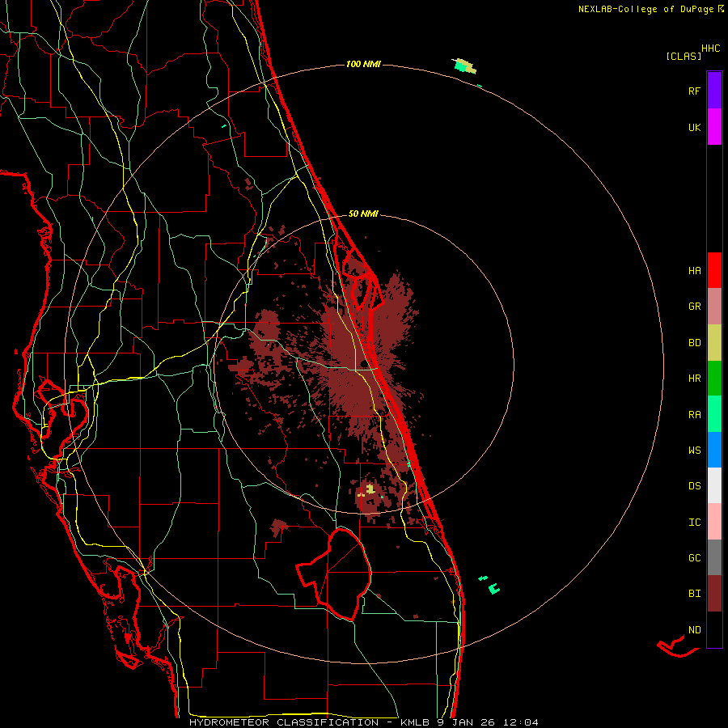Click the HA red legend color block
The height and width of the screenshot is (728, 728).
coord(714,270)
